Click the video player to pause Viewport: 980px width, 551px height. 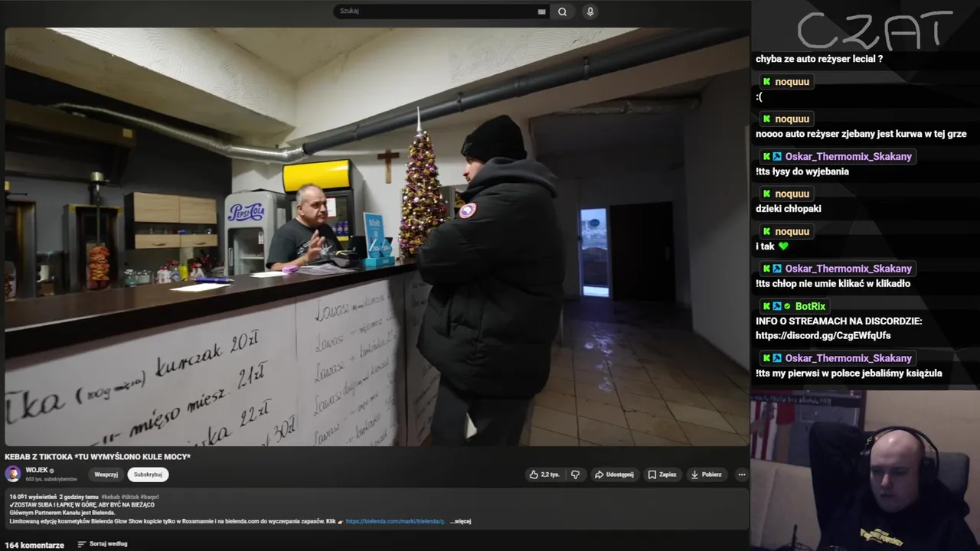pyautogui.click(x=377, y=237)
